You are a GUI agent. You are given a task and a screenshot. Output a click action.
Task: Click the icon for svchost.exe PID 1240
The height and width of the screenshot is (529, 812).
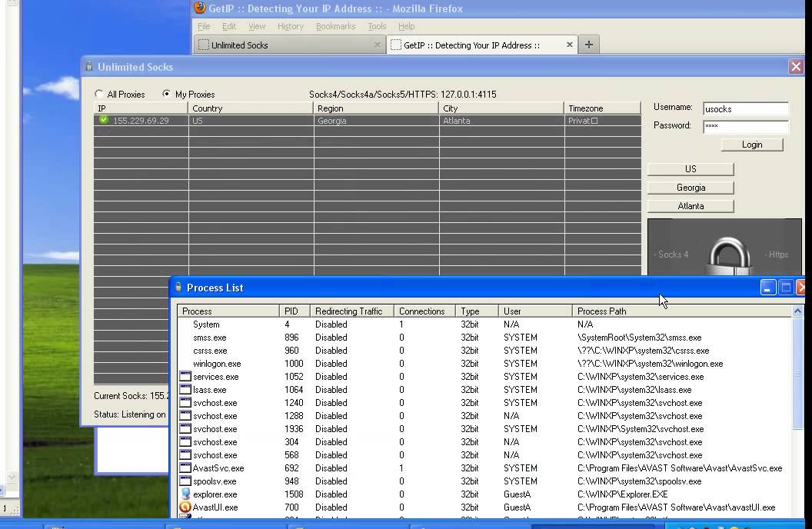pyautogui.click(x=185, y=402)
